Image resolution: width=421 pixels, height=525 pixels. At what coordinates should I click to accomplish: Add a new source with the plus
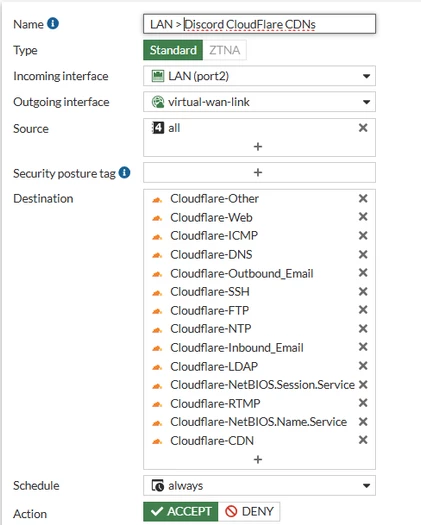click(x=258, y=147)
